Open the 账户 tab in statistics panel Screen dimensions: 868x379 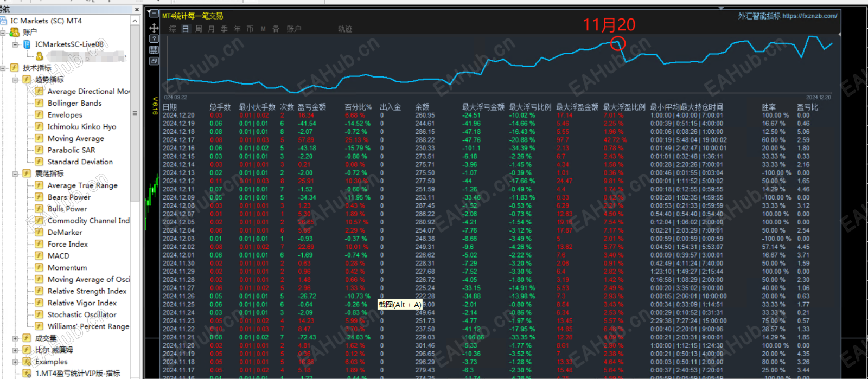(x=294, y=29)
